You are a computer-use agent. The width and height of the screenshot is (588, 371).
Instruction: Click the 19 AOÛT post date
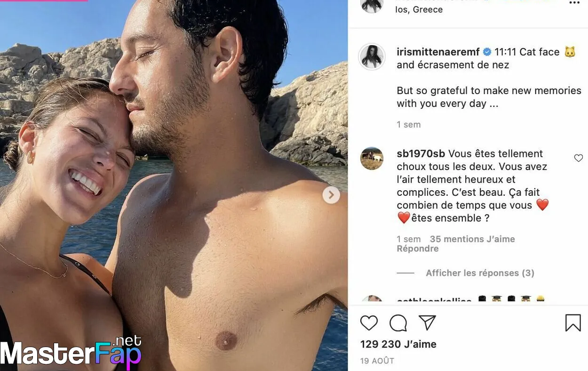[x=377, y=361]
